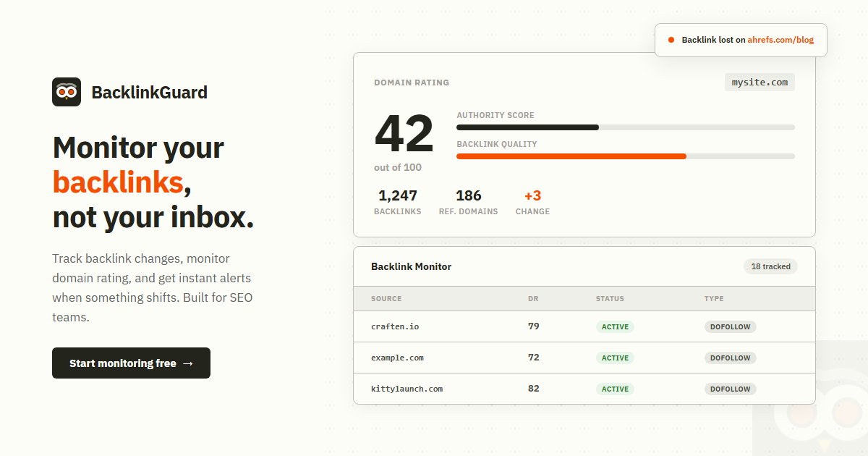Click the 186 ref. domains value

[469, 195]
